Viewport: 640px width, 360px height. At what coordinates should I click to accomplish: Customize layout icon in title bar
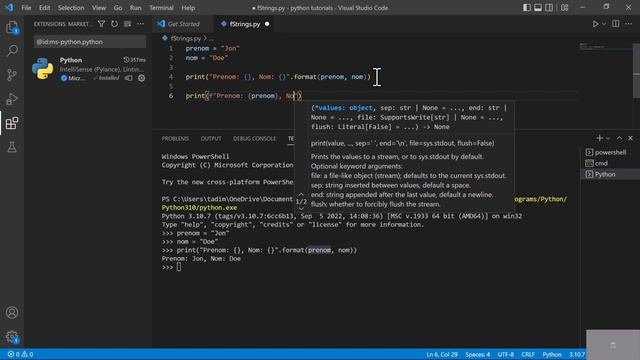point(564,8)
